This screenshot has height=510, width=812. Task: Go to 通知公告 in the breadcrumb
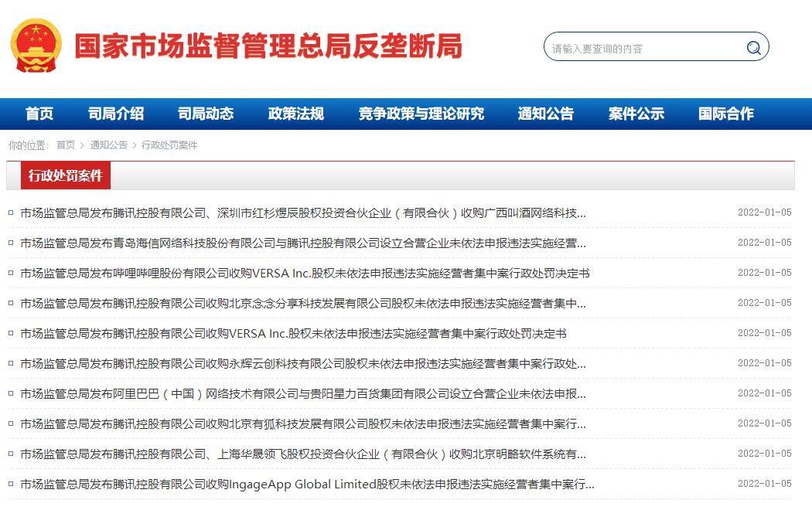pos(109,144)
